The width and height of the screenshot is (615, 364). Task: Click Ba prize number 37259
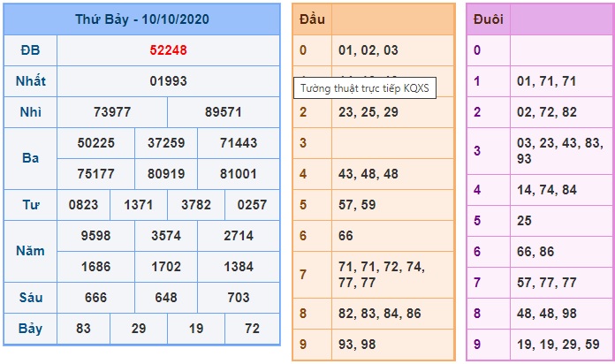(166, 143)
